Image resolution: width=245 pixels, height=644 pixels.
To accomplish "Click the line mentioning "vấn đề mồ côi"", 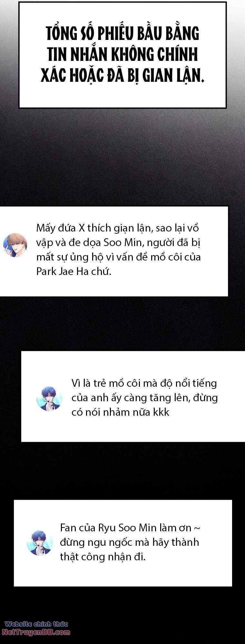I will 118,257.
